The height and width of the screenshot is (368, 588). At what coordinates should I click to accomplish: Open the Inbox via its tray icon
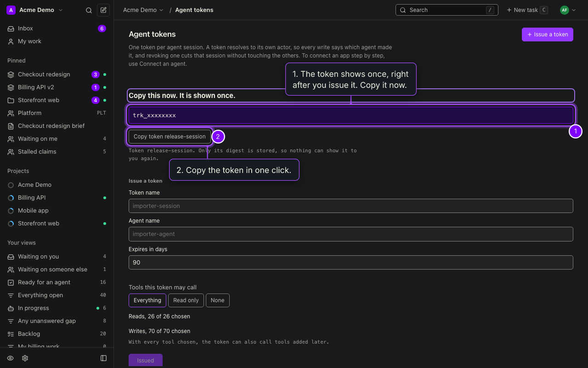[x=11, y=29]
